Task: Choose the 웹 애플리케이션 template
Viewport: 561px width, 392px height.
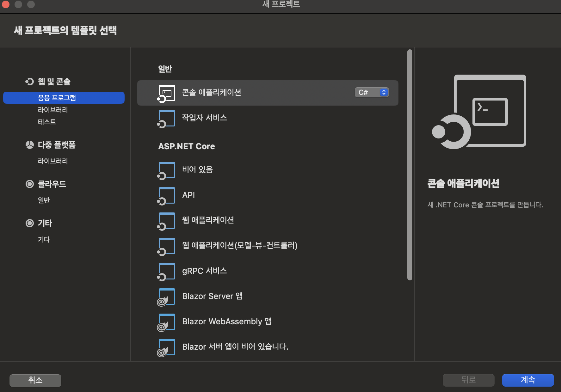Action: click(268, 221)
